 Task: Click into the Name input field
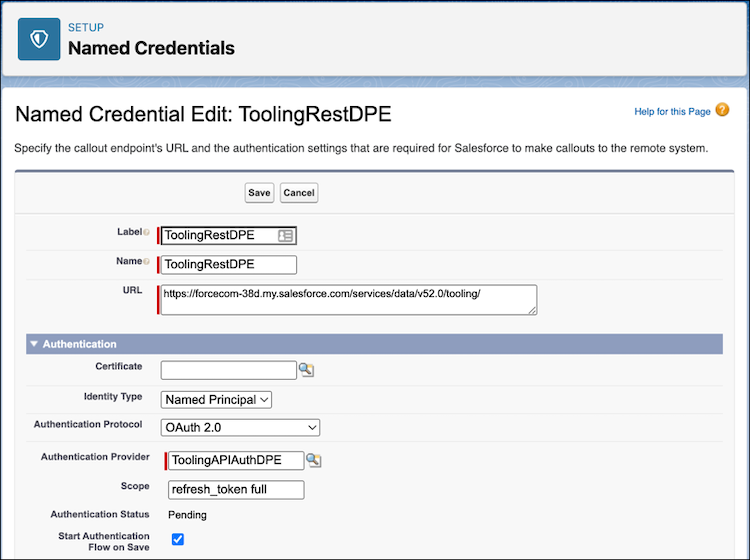click(x=229, y=264)
